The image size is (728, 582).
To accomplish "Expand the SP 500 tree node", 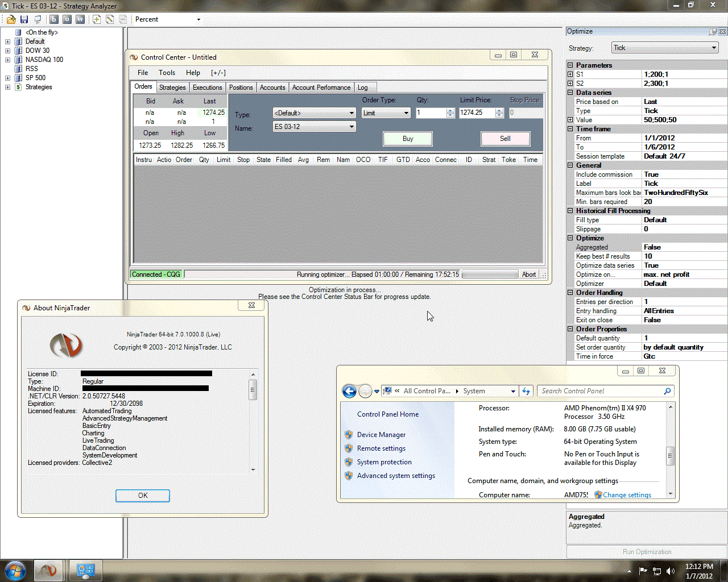I will [x=7, y=78].
